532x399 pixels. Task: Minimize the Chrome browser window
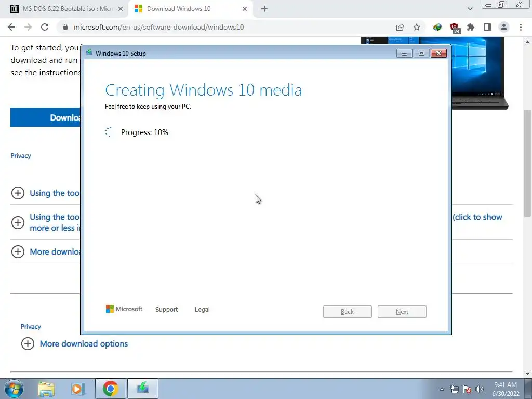(488, 5)
